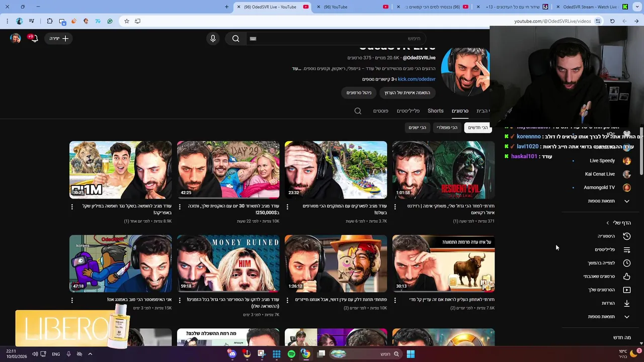Open the Chrome three-dot menu
The image size is (644, 362).
[7, 21]
